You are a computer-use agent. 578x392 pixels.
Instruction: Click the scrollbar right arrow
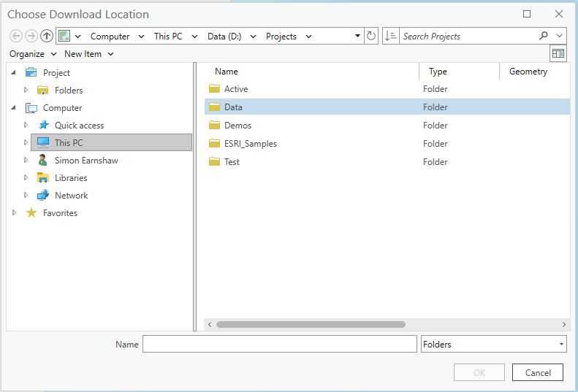click(x=564, y=325)
